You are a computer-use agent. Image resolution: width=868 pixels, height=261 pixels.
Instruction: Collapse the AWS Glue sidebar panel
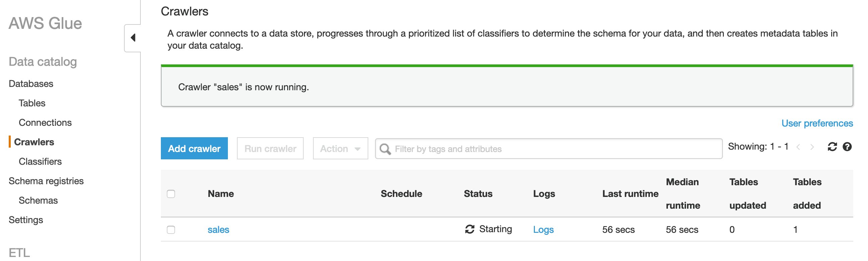click(133, 37)
